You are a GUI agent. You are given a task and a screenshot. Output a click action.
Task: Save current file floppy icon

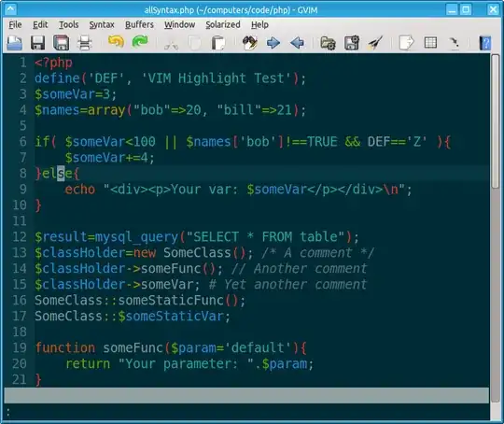[x=37, y=43]
